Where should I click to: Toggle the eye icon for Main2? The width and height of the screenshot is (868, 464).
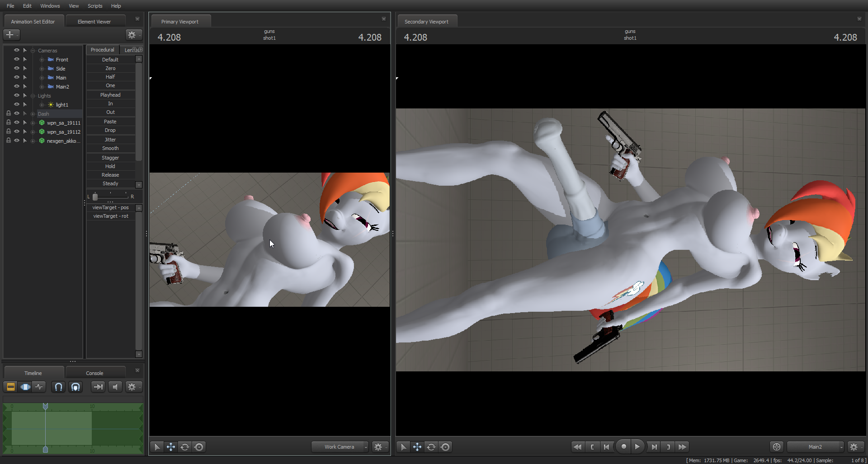17,86
